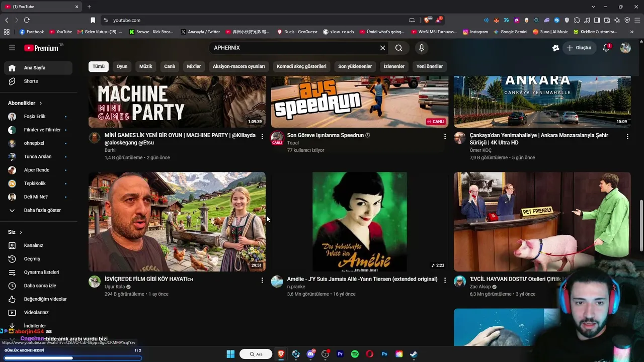
Task: Open Oynatma listeleri playlists
Action: pyautogui.click(x=38, y=272)
